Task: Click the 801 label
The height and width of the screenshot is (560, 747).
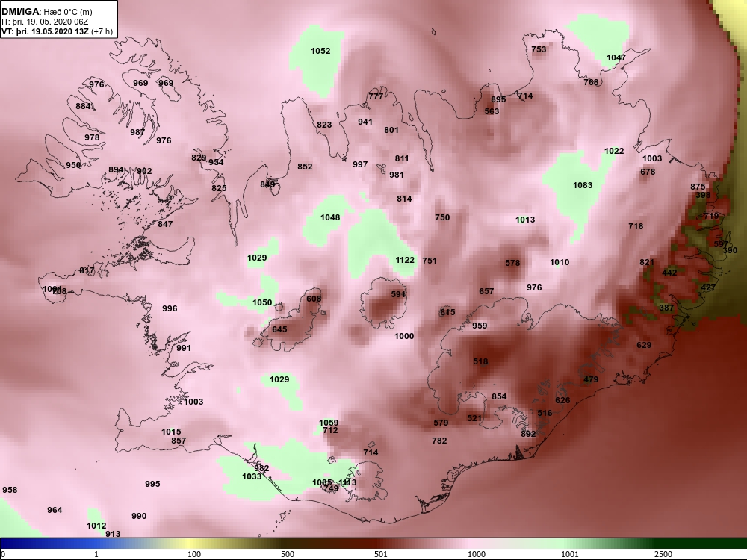Action: pyautogui.click(x=391, y=130)
